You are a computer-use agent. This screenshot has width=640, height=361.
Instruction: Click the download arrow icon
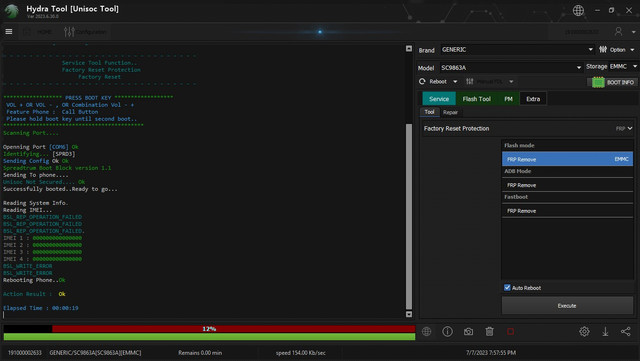click(x=605, y=332)
